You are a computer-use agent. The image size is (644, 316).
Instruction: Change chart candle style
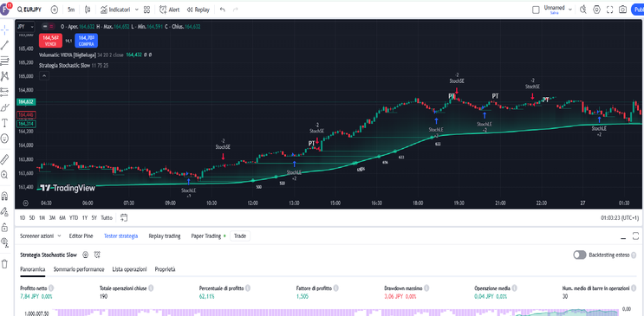87,10
